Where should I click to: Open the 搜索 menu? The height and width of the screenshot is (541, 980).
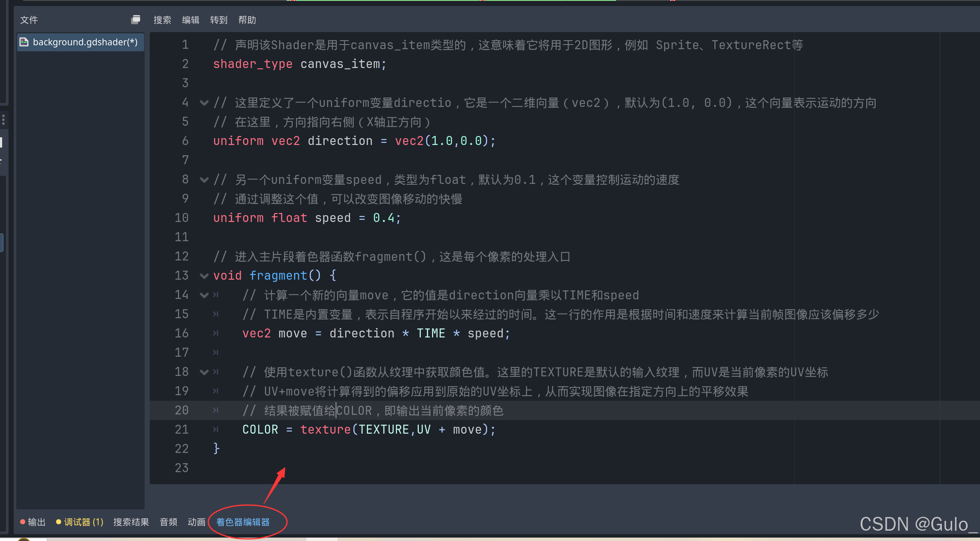[x=162, y=19]
